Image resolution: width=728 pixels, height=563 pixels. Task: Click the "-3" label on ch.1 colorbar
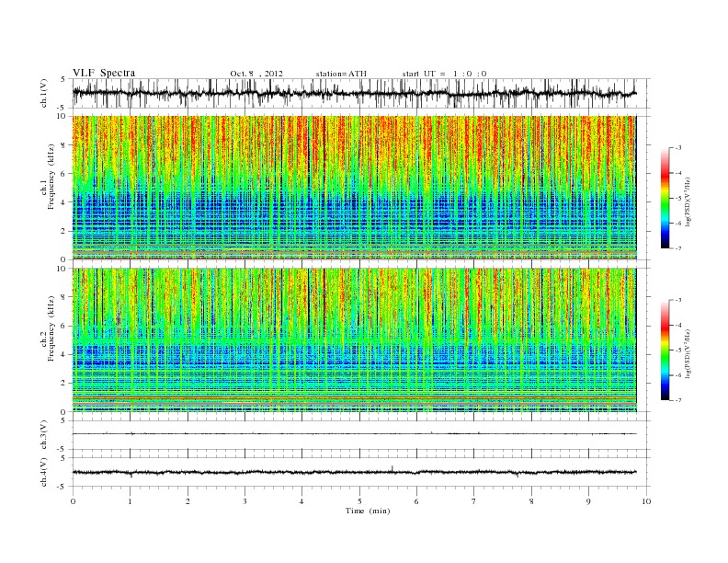(677, 148)
